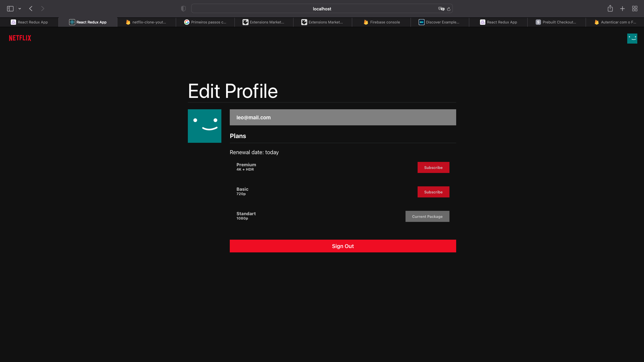This screenshot has width=644, height=362.
Task: Click the teal avatar icon in top-right corner
Action: coord(632,38)
